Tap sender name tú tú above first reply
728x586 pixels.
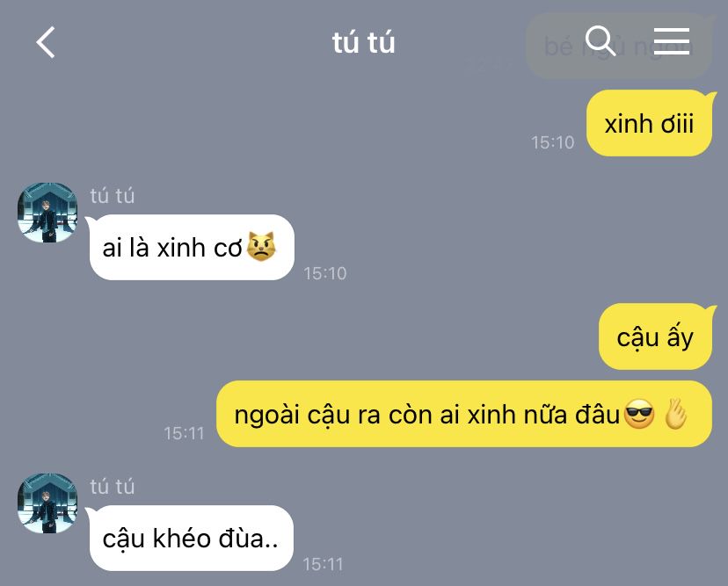(113, 196)
